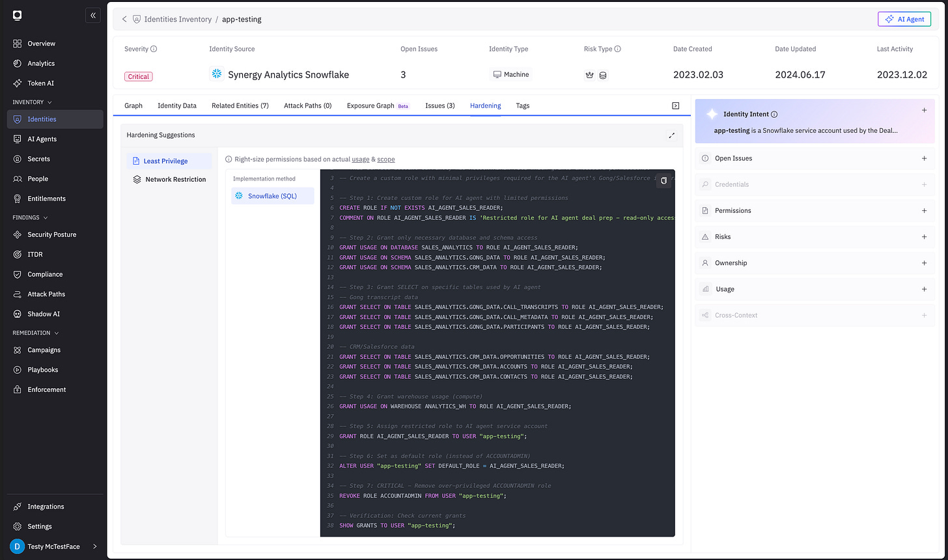The image size is (948, 560).
Task: Open Analytics in the sidebar
Action: pyautogui.click(x=55, y=63)
